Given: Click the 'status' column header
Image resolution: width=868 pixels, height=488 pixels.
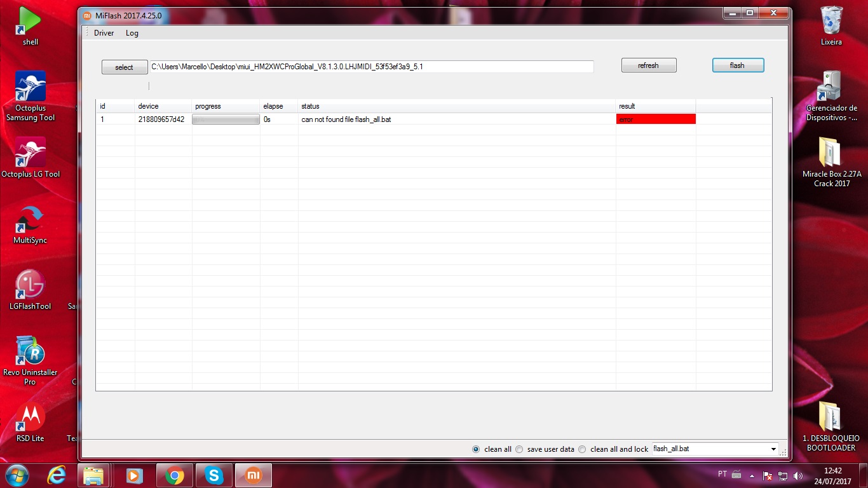Looking at the screenshot, I should 457,106.
